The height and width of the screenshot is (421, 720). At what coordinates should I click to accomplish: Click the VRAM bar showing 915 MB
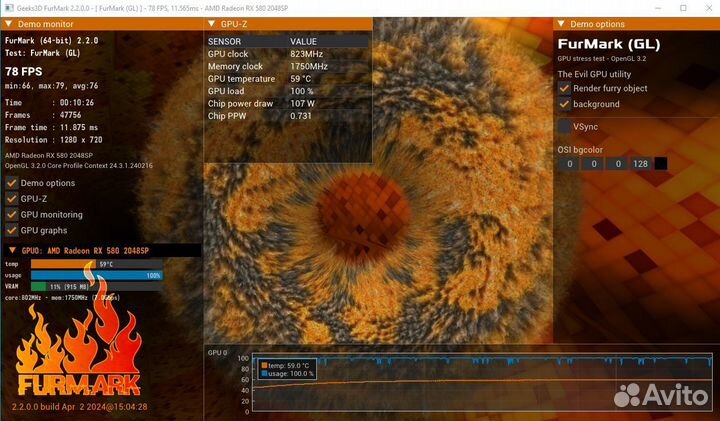(97, 286)
